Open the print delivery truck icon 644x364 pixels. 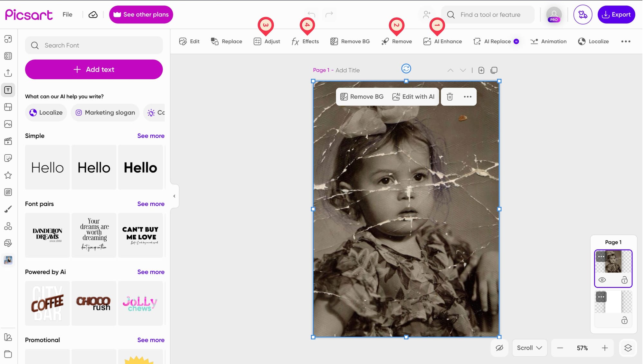point(582,15)
